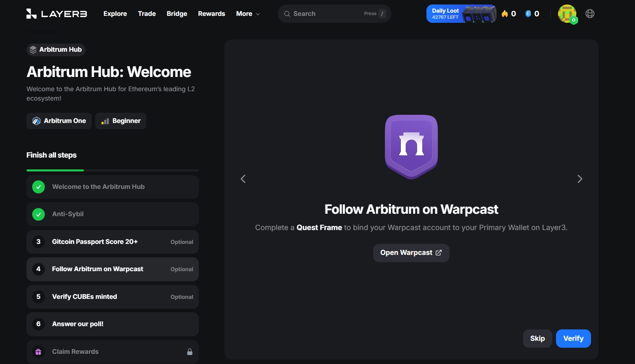This screenshot has height=364, width=635.
Task: Click the step number 6 circle
Action: [x=38, y=324]
